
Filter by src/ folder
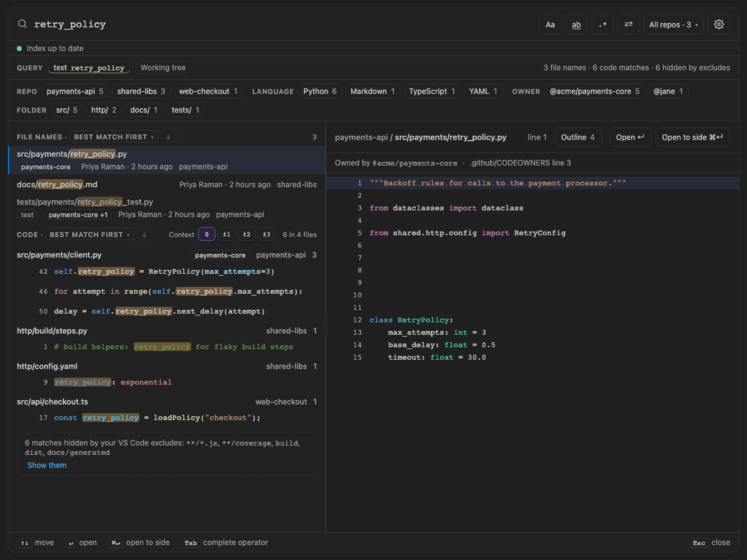point(67,110)
